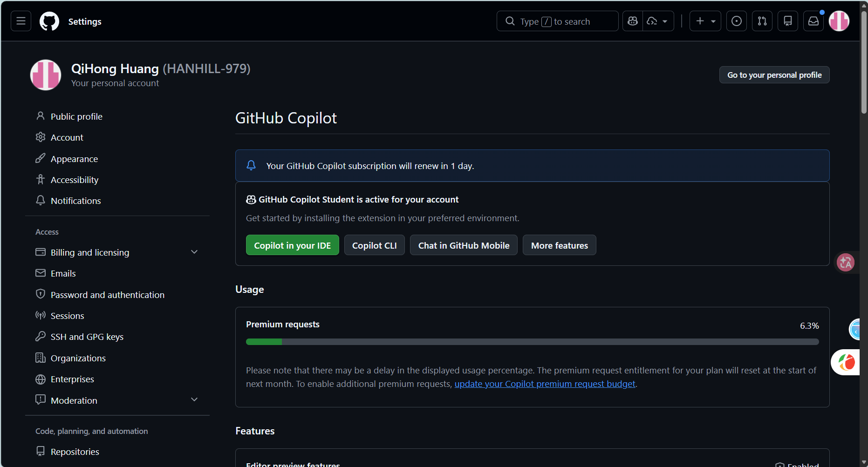868x467 pixels.
Task: Open Copilot chat icon in header
Action: click(x=633, y=21)
